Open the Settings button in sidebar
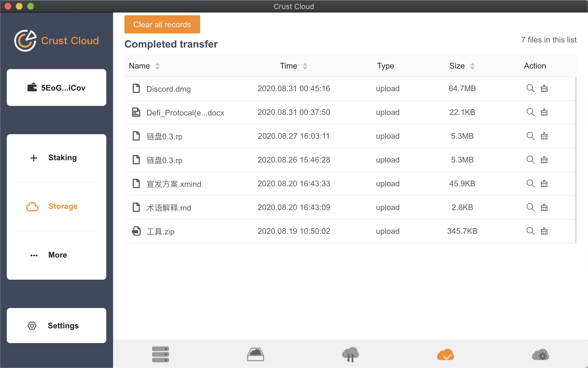The image size is (588, 368). click(57, 326)
